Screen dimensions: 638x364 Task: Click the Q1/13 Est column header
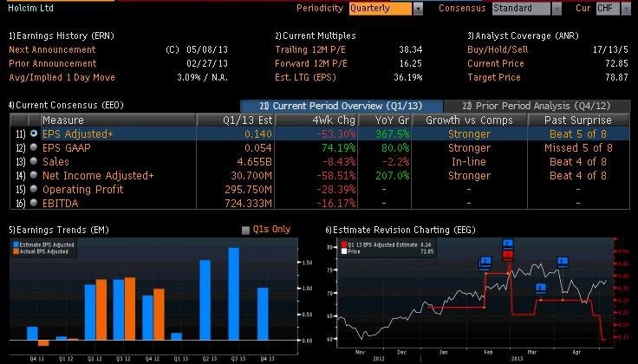click(x=236, y=120)
